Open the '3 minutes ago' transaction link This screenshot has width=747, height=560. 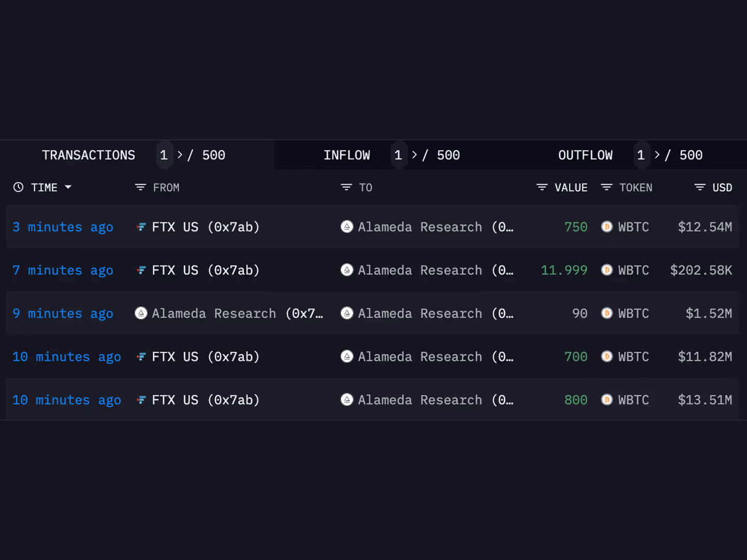[x=63, y=227]
